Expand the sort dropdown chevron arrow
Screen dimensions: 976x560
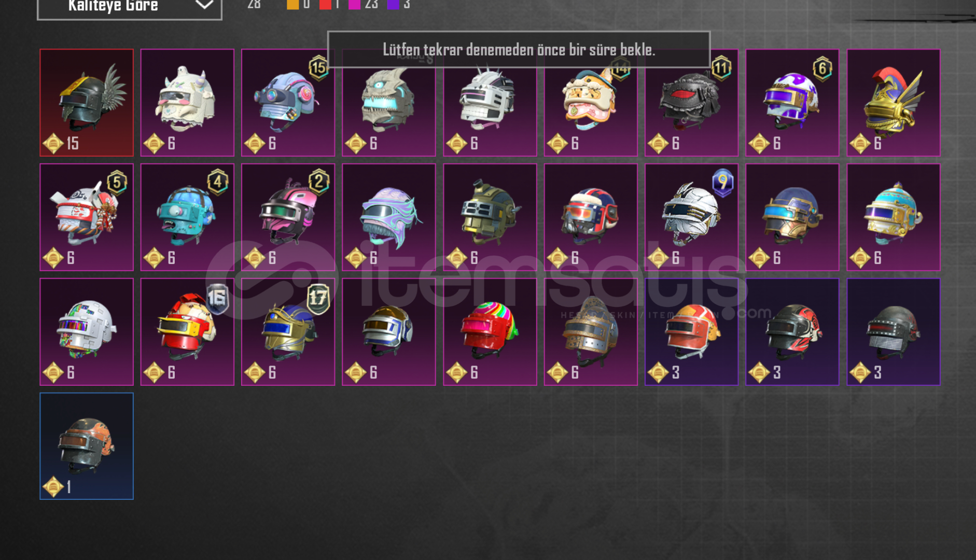204,5
